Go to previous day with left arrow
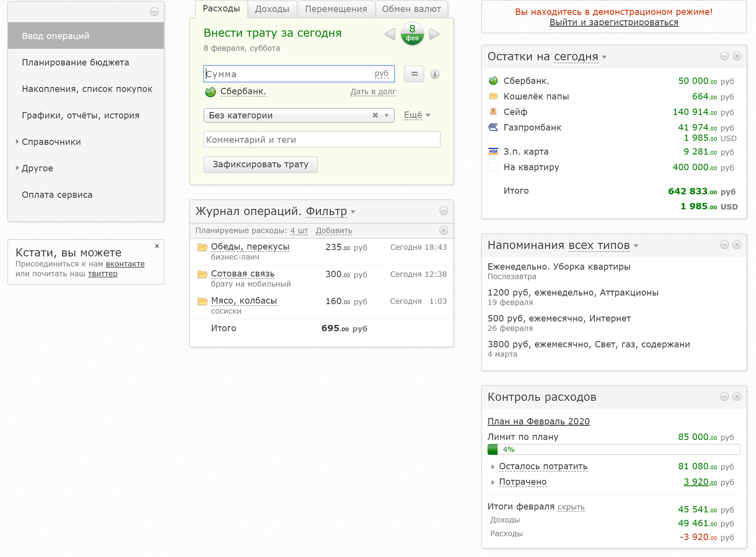 point(390,34)
